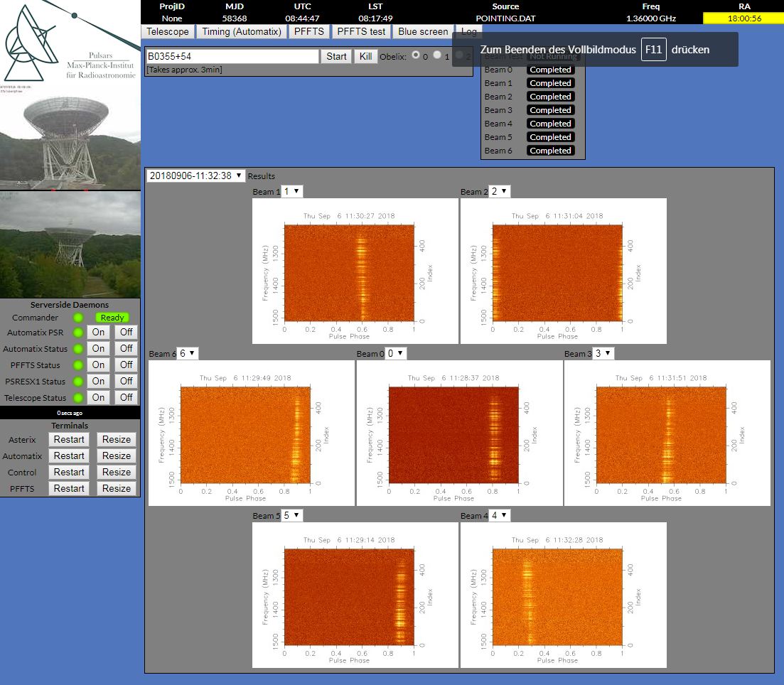The image size is (784, 685).
Task: Click the Beam 6 Completed status
Action: pos(550,151)
